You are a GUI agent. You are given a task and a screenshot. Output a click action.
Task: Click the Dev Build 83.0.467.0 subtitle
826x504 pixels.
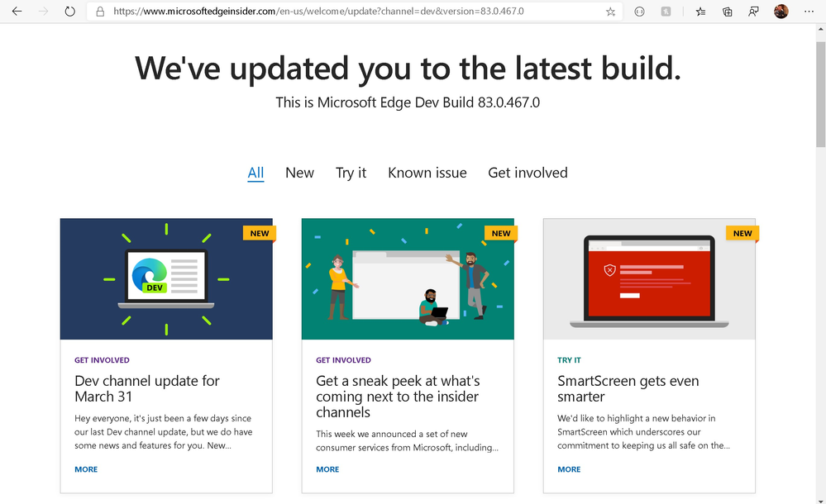tap(408, 102)
